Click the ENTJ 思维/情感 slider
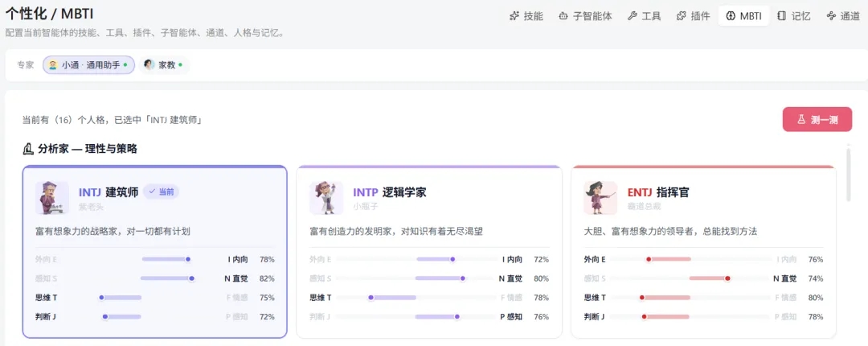The width and height of the screenshot is (868, 346). click(x=690, y=298)
